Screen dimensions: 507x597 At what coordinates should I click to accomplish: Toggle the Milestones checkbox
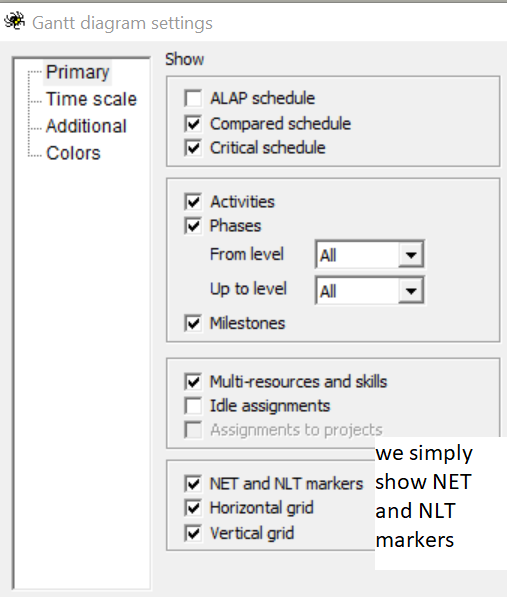(193, 323)
